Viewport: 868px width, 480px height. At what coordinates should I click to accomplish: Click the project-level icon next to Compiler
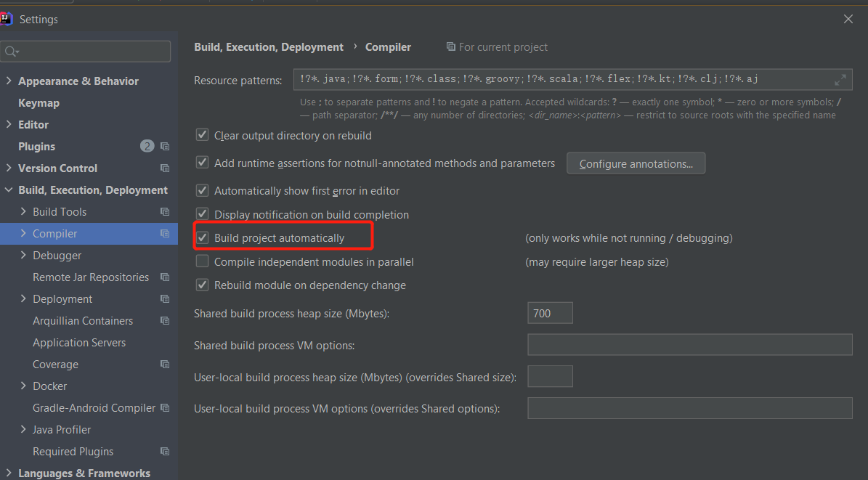[x=164, y=234]
